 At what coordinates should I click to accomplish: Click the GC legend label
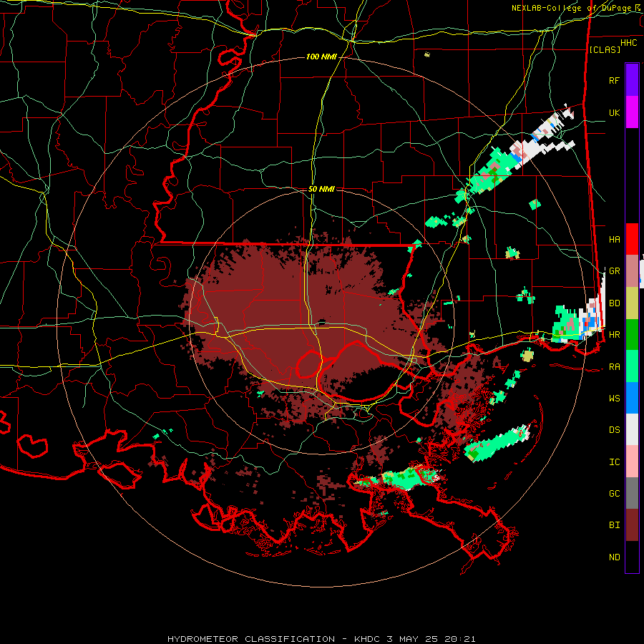614,494
